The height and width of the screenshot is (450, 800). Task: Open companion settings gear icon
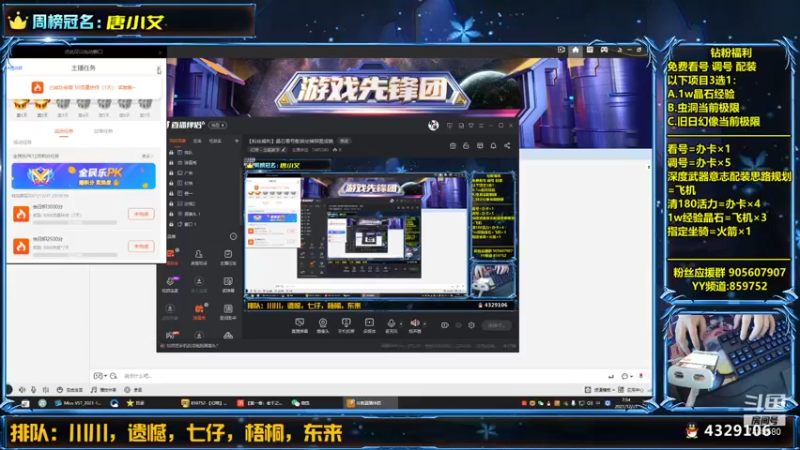471,325
